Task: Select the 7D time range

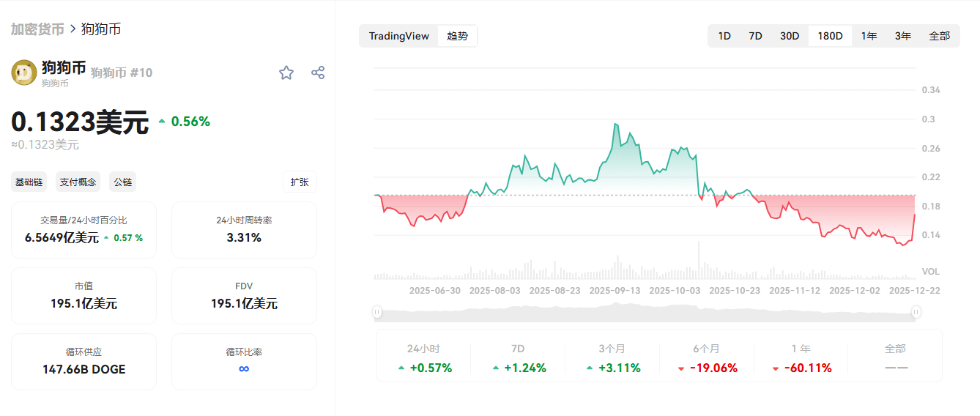Action: (755, 36)
